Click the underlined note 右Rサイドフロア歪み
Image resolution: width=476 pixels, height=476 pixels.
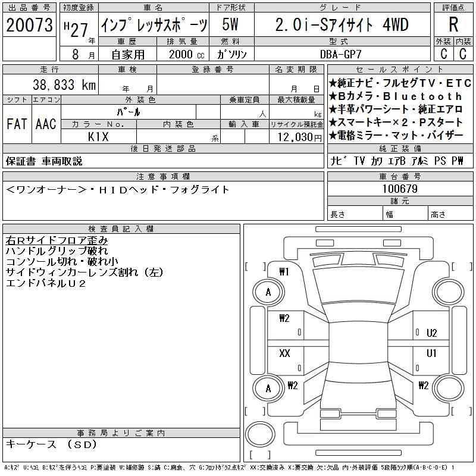pos(57,240)
